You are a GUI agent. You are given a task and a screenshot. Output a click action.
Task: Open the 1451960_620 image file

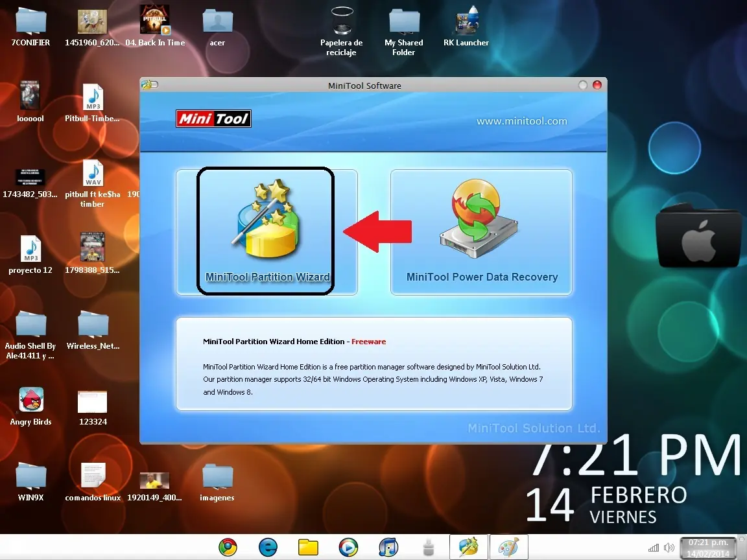(x=93, y=27)
